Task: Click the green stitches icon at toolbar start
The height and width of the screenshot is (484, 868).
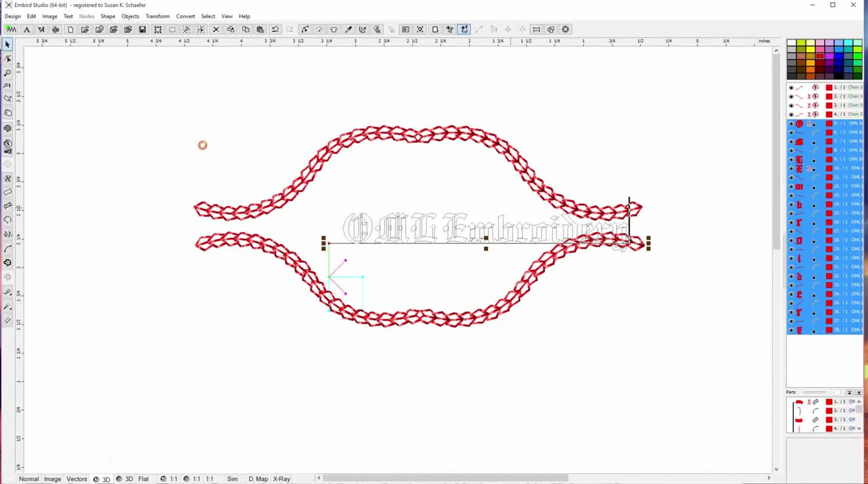Action: (11, 29)
